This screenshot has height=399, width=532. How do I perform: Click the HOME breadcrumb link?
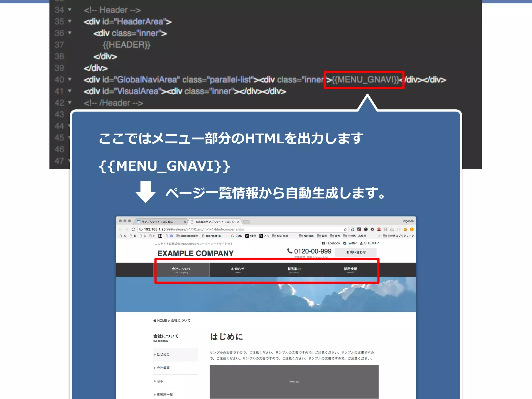pos(162,321)
